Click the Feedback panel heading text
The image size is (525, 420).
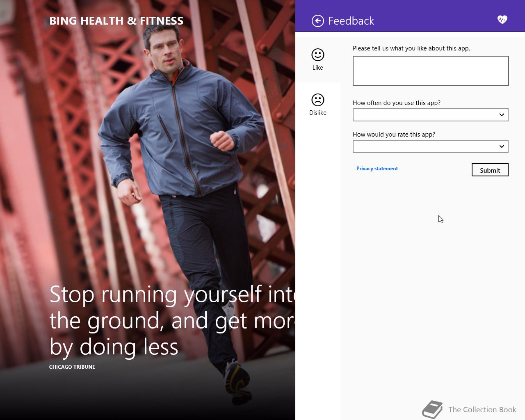tap(351, 21)
